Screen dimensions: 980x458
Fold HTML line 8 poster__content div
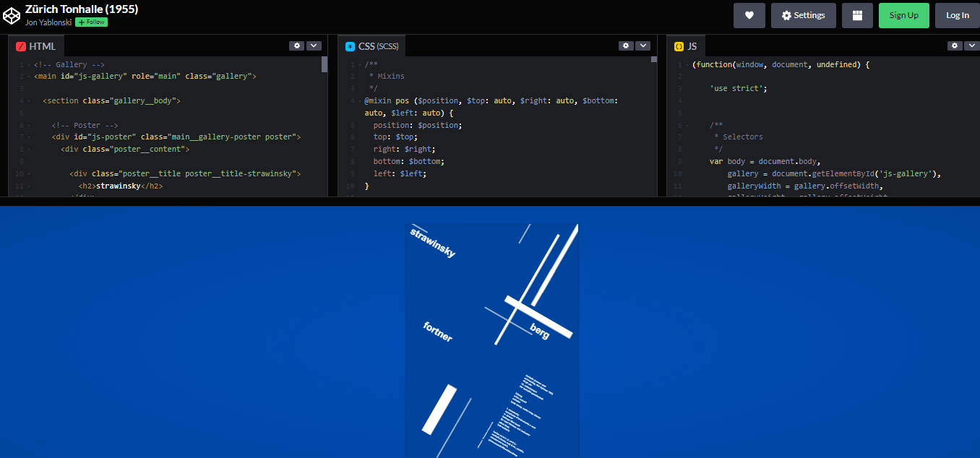pos(29,150)
